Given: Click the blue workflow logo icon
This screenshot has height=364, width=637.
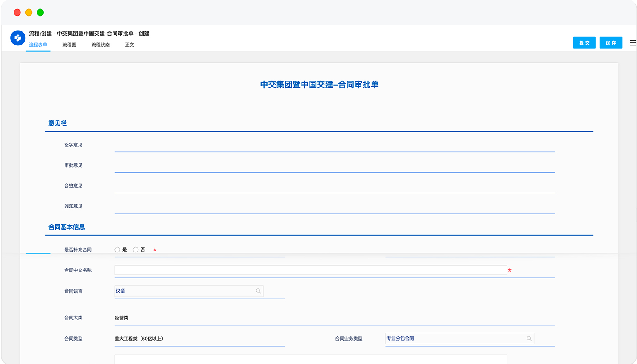Looking at the screenshot, I should click(x=18, y=38).
